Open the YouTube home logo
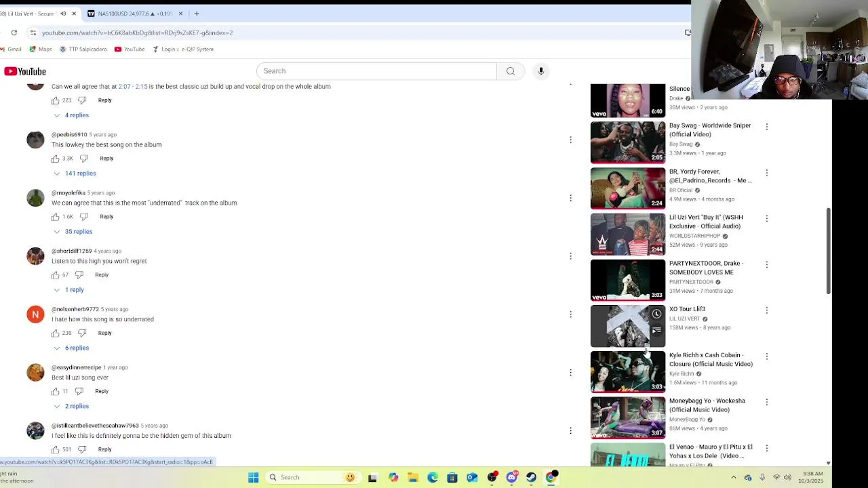Screen dimensions: 868x488 click(25, 72)
